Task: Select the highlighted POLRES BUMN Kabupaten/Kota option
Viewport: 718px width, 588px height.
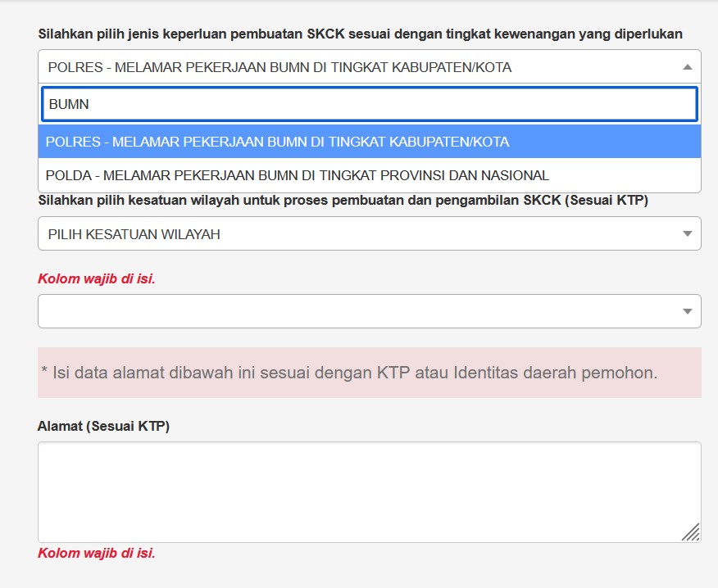Action: (x=277, y=142)
